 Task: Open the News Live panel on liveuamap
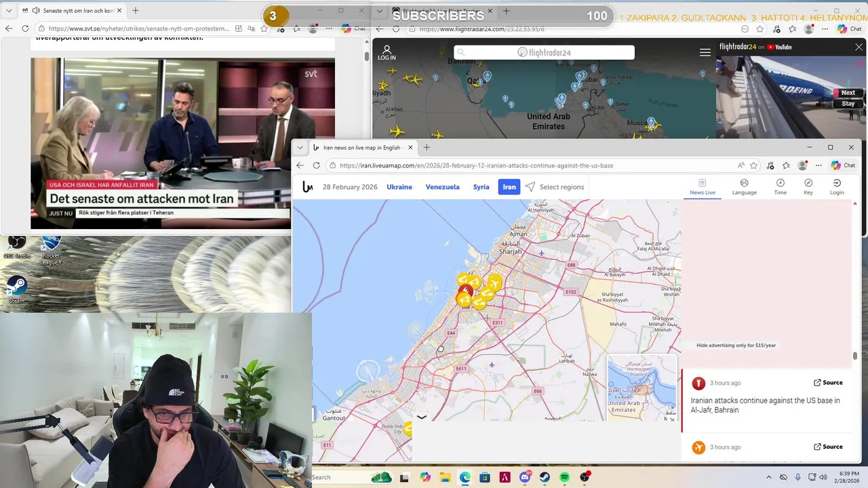tap(702, 187)
